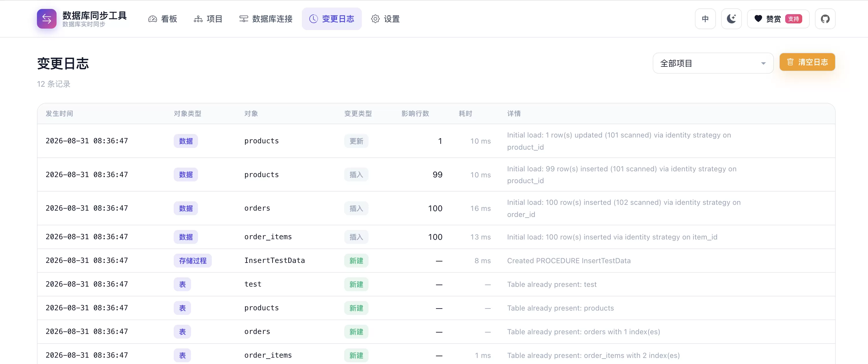Viewport: 868px width, 364px height.
Task: Click affected rows value 99
Action: click(437, 175)
